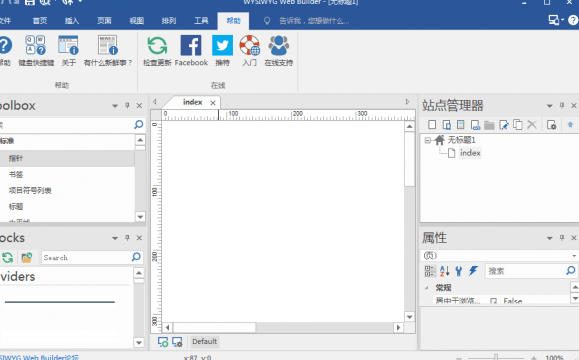Open the Facebook page

[191, 50]
